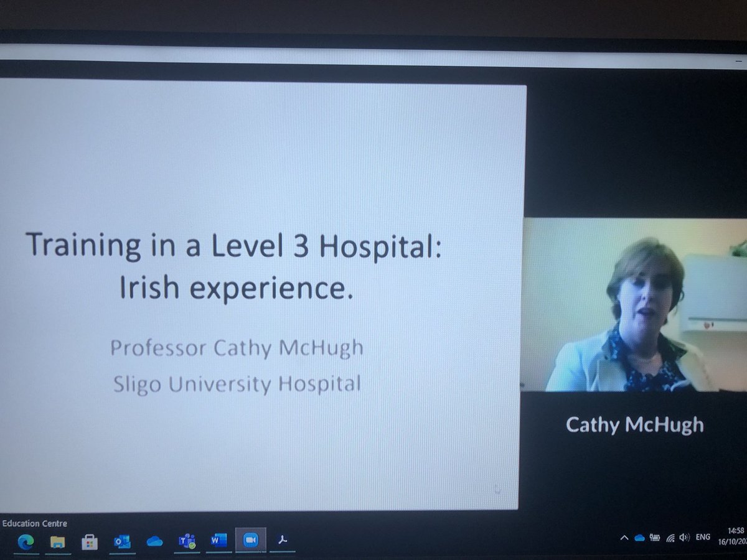Switch to Microsoft Word in taskbar
The height and width of the screenshot is (560, 747).
tap(218, 541)
